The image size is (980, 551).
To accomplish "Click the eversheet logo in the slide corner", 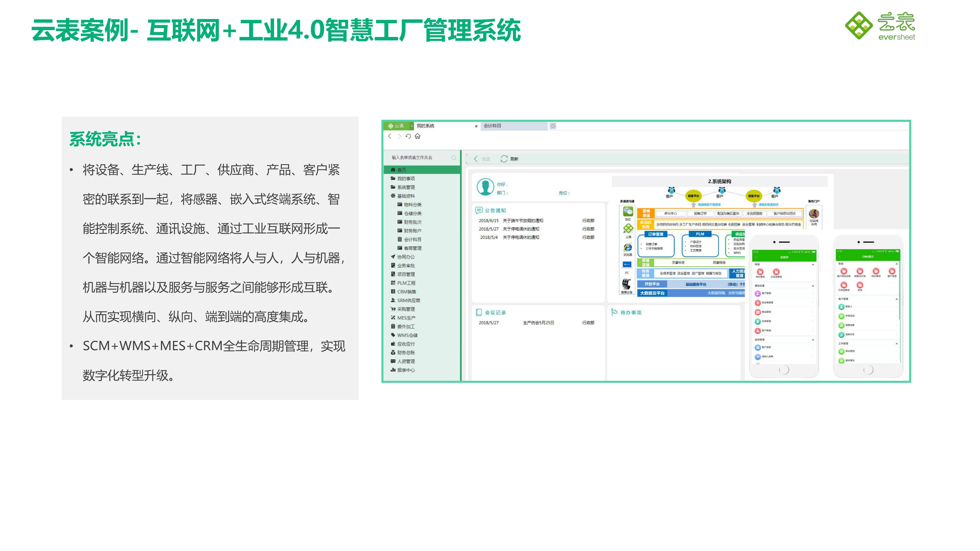I will tap(880, 26).
